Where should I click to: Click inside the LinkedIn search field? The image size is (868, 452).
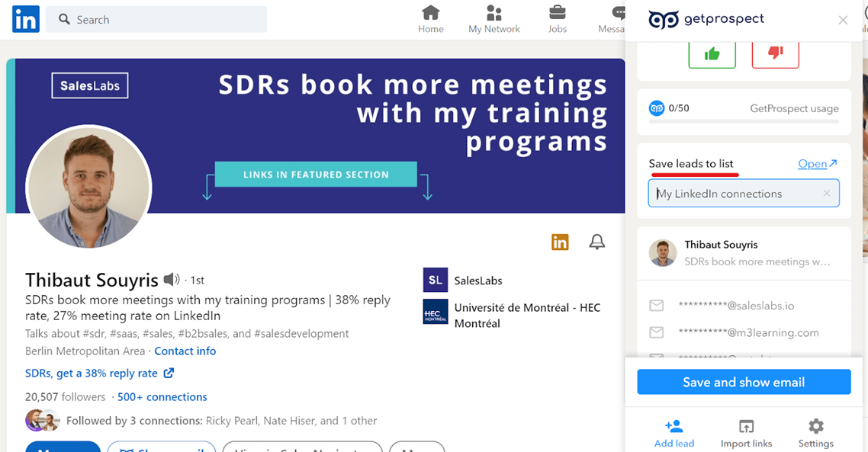pos(156,19)
